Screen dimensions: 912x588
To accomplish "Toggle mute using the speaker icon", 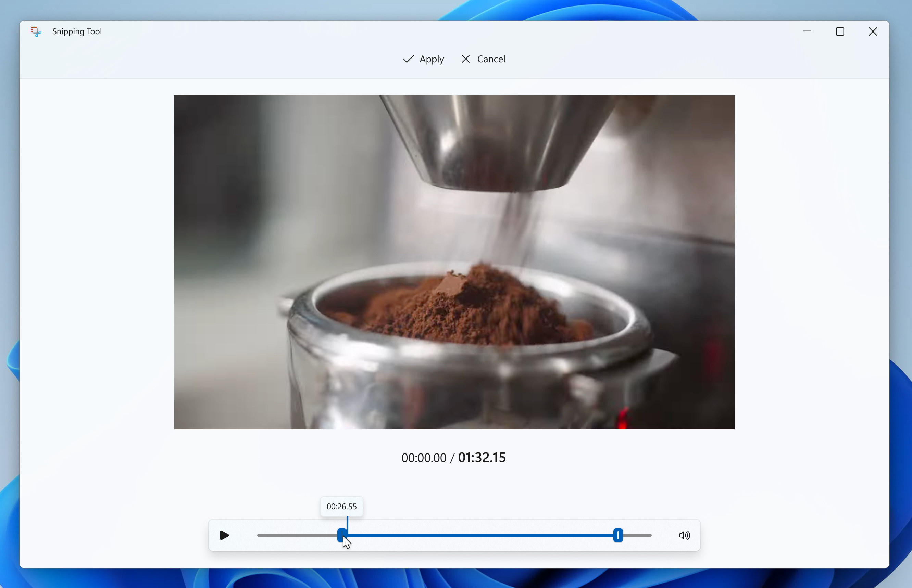I will 684,535.
